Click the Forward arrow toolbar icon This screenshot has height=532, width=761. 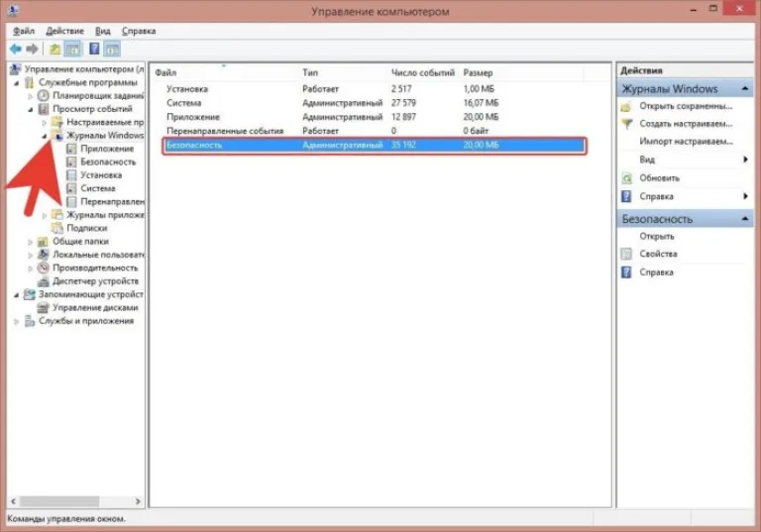click(x=32, y=49)
